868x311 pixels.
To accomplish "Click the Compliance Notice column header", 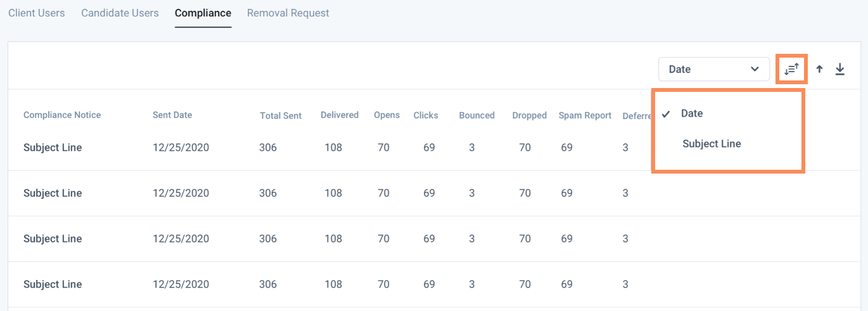I will coord(62,115).
